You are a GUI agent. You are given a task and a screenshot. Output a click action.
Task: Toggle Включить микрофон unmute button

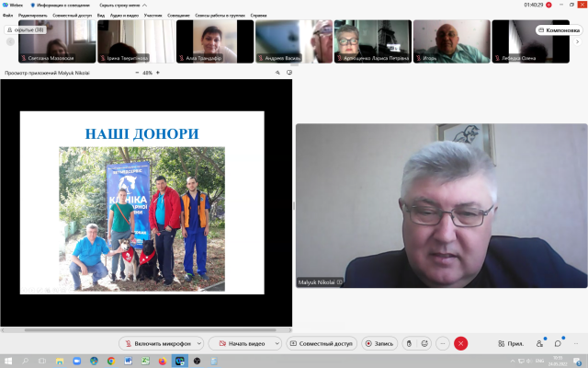click(157, 343)
